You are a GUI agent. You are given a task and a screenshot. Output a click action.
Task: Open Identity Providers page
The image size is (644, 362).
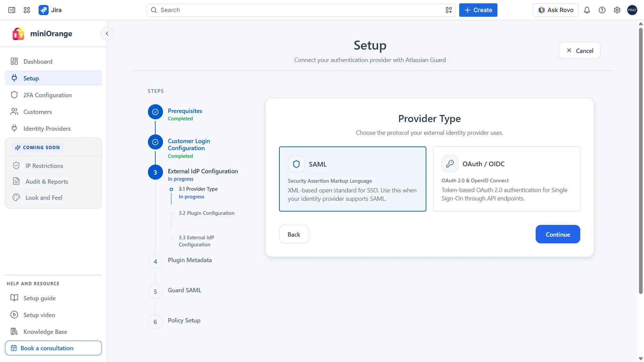[x=53, y=128]
